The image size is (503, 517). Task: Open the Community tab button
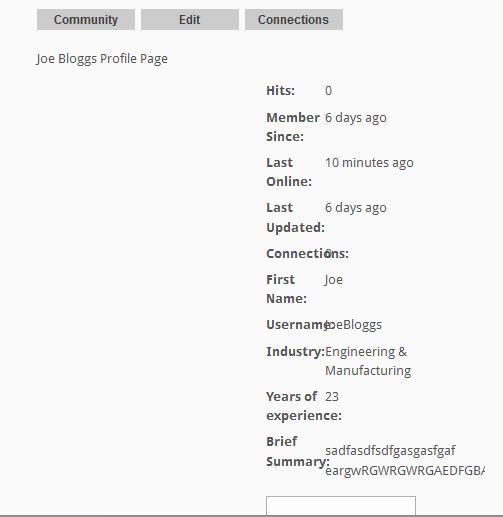[86, 20]
